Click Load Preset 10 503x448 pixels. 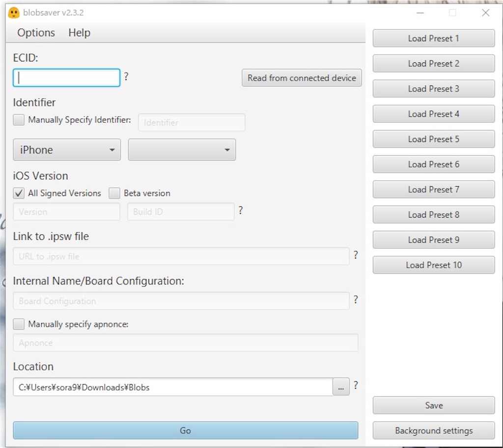pyautogui.click(x=434, y=265)
